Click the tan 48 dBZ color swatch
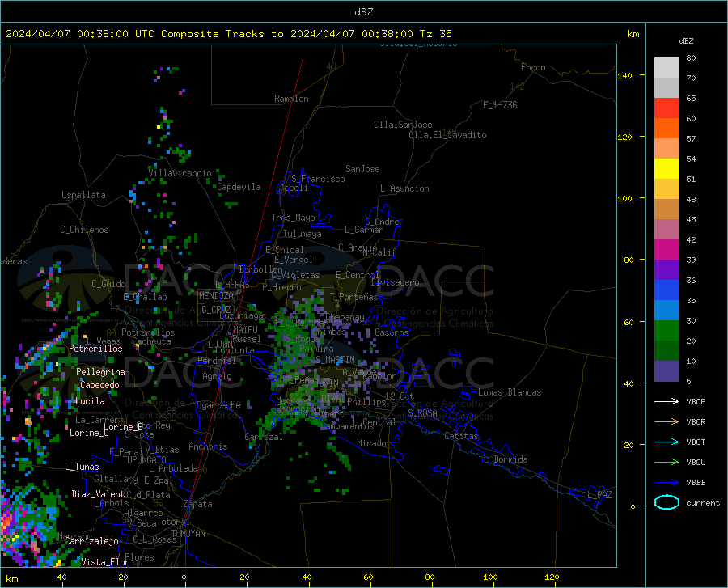 [x=667, y=209]
